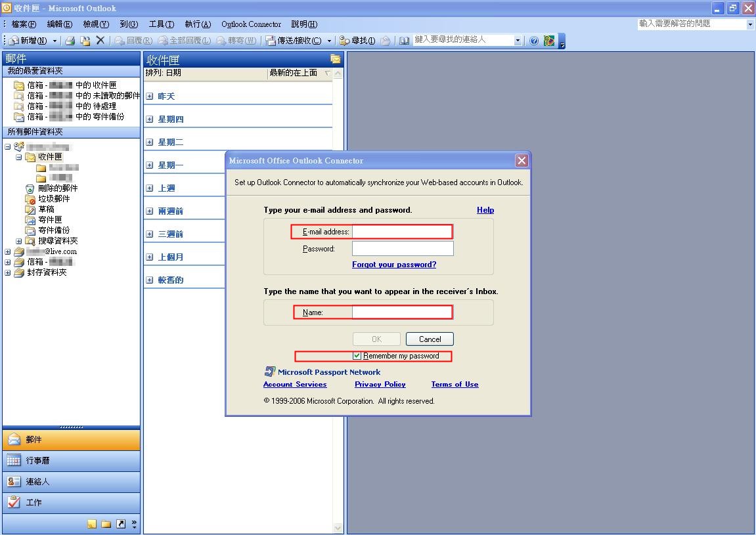
Task: Expand the Thursday (星期四) message group
Action: pos(150,119)
